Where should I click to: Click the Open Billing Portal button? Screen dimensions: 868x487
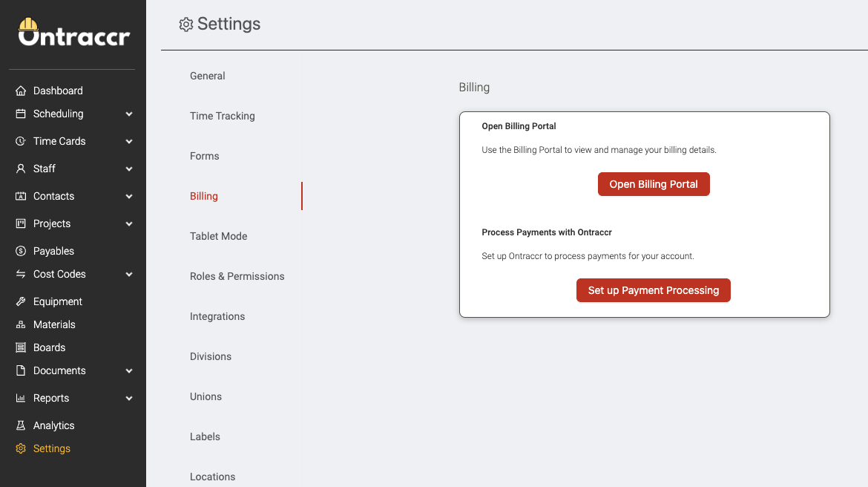654,184
